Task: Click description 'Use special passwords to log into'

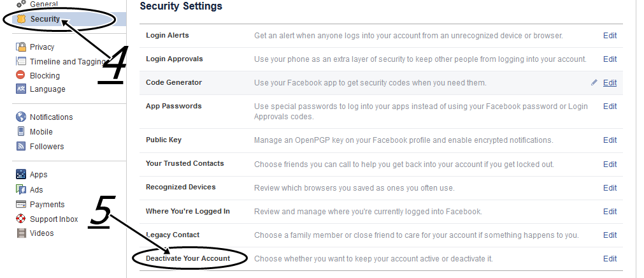Action: click(421, 112)
